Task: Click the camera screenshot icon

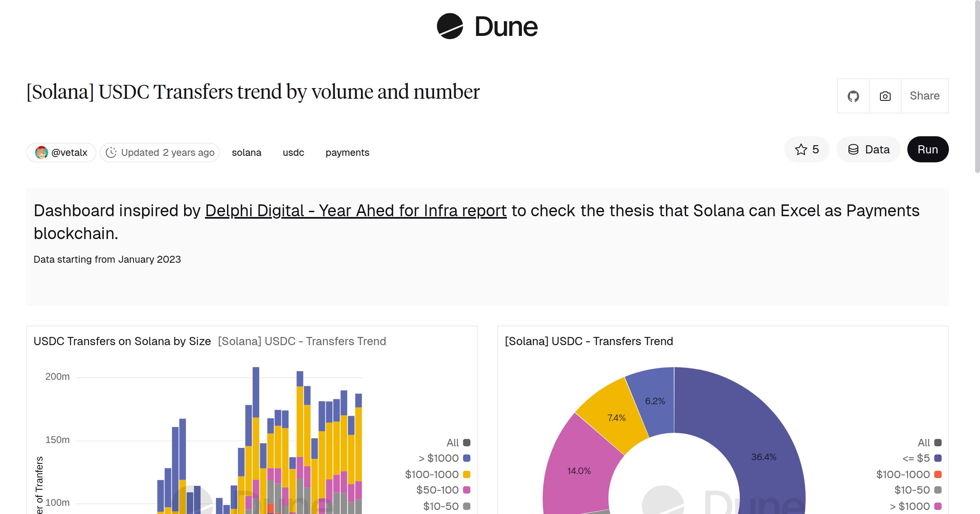Action: coord(884,95)
